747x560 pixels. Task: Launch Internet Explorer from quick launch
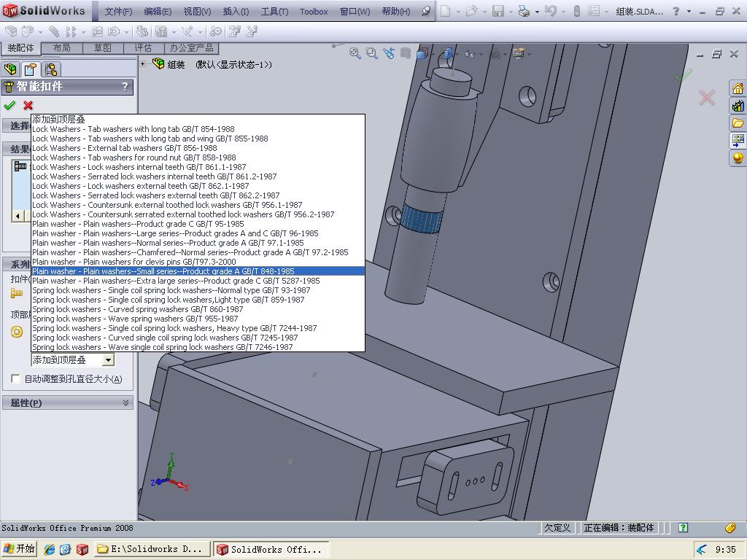pyautogui.click(x=49, y=549)
